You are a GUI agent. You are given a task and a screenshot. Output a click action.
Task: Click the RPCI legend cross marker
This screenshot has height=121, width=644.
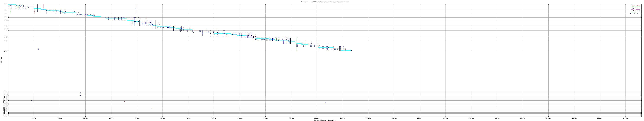coord(638,10)
